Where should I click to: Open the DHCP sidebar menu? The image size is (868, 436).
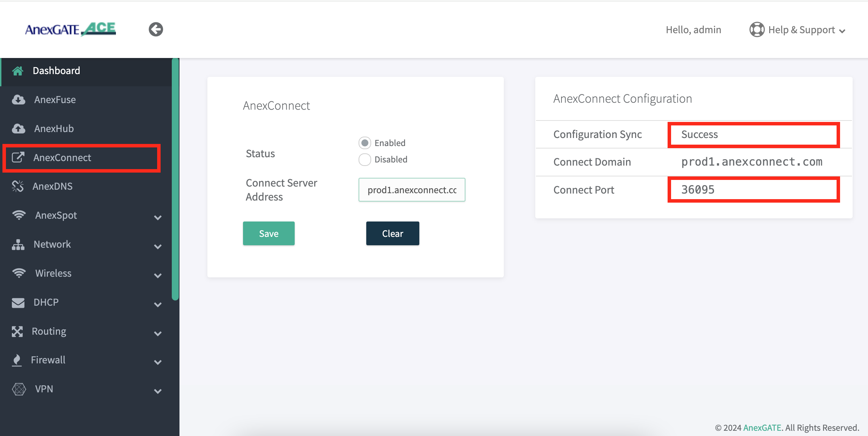[x=46, y=303]
